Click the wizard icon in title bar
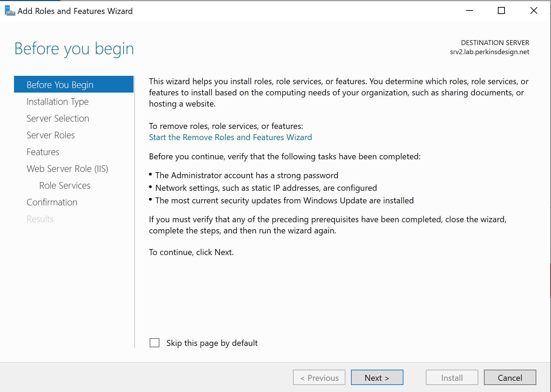 click(x=9, y=11)
